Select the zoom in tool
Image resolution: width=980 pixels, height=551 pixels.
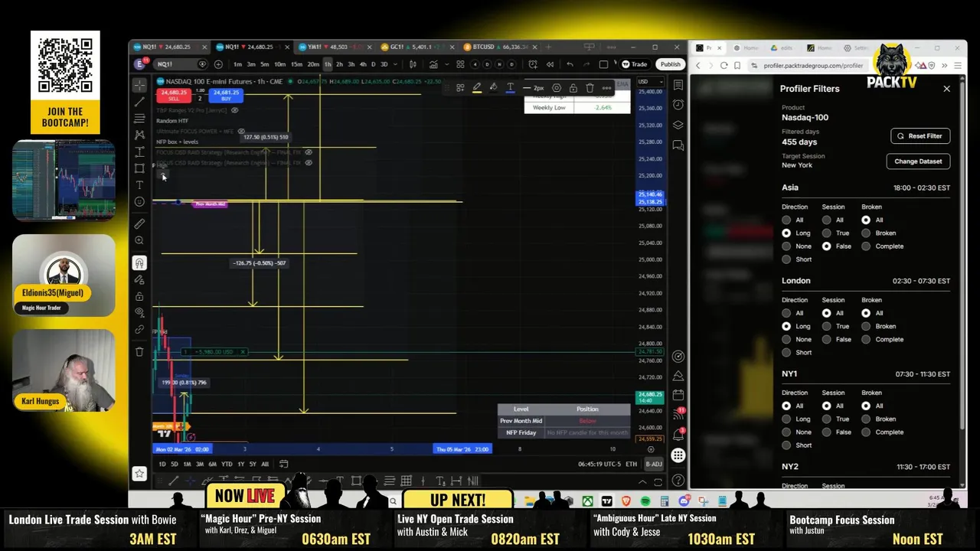(x=139, y=240)
